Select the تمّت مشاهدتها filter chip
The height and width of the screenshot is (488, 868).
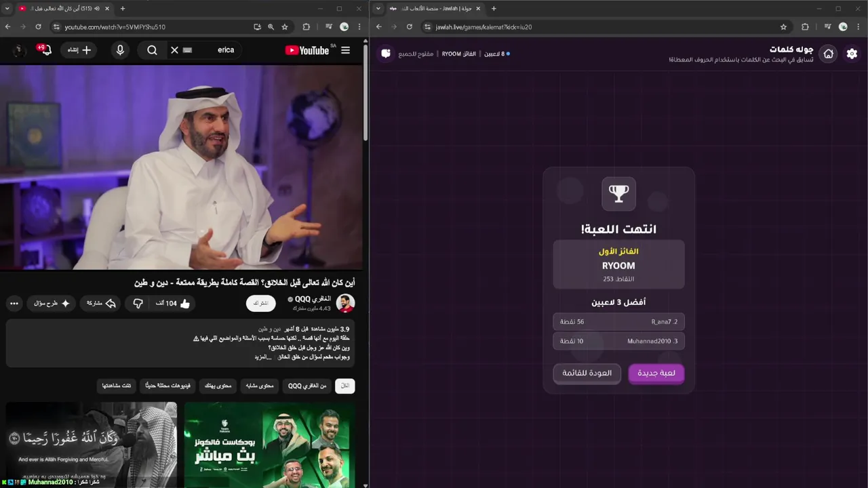117,386
